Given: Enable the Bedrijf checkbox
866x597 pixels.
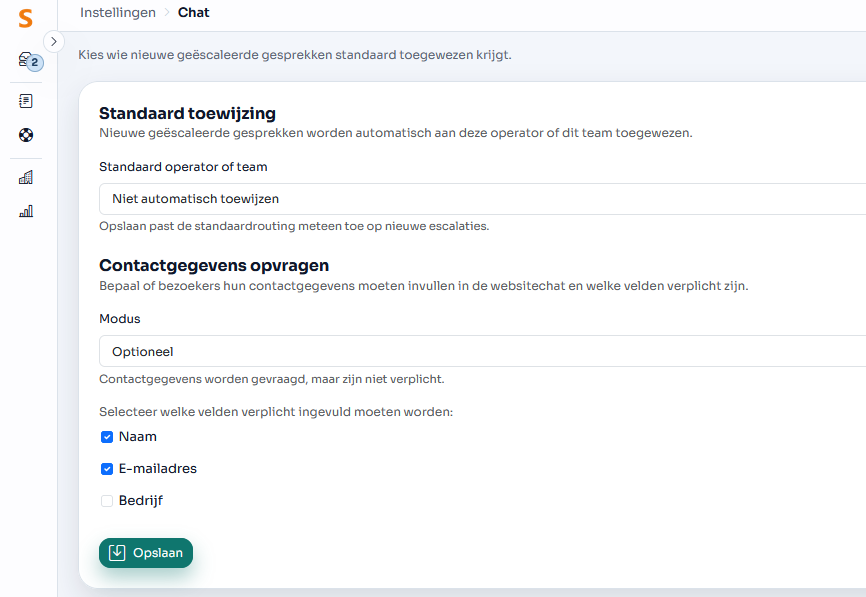Looking at the screenshot, I should click(x=107, y=500).
